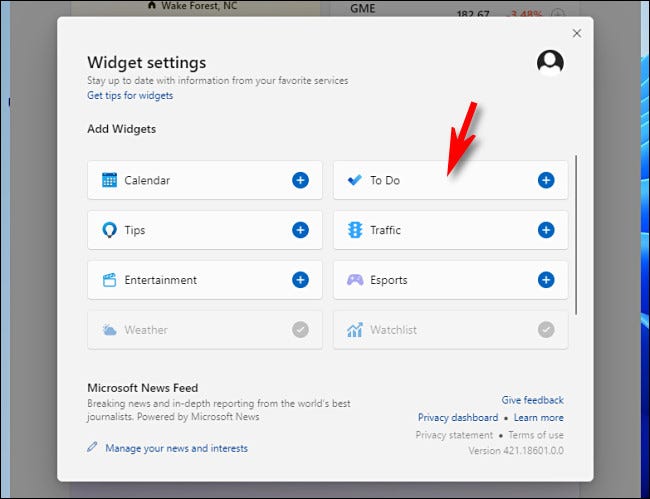Click the Traffic widget label
Image resolution: width=650 pixels, height=499 pixels.
tap(386, 230)
